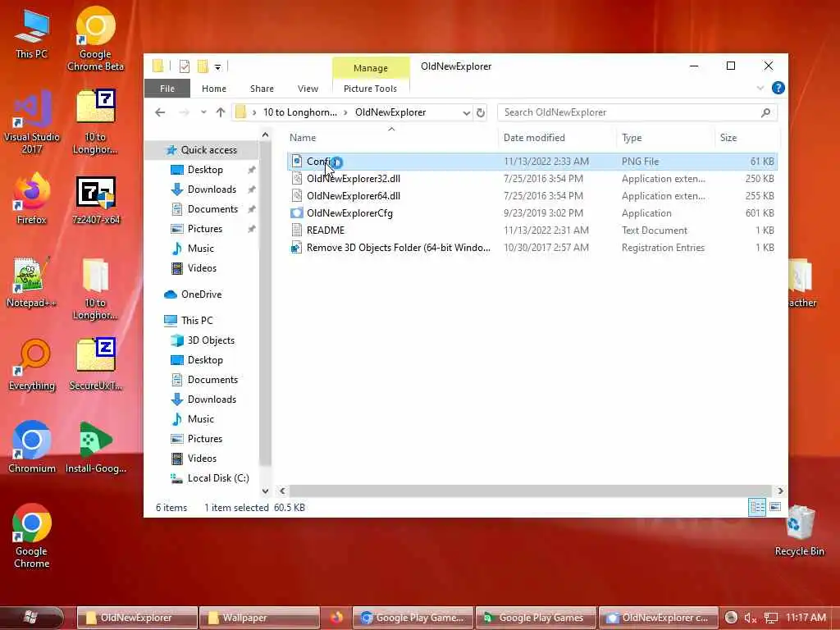The width and height of the screenshot is (840, 630).
Task: Click the Properties quick access toolbar icon
Action: pyautogui.click(x=185, y=66)
